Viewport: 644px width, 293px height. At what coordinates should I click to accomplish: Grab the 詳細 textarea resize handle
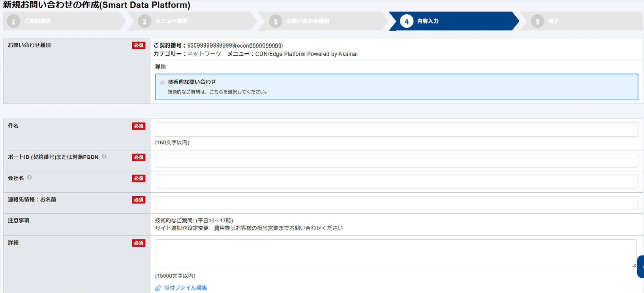pos(634,266)
